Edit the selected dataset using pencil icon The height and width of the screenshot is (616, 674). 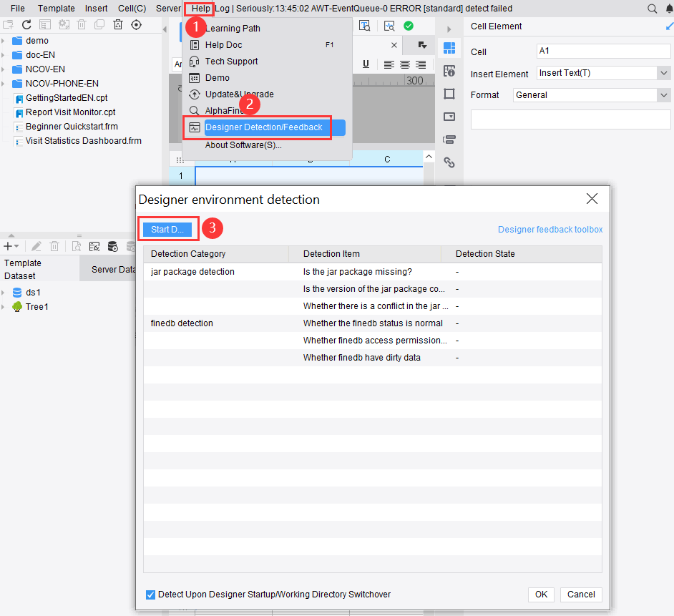36,246
